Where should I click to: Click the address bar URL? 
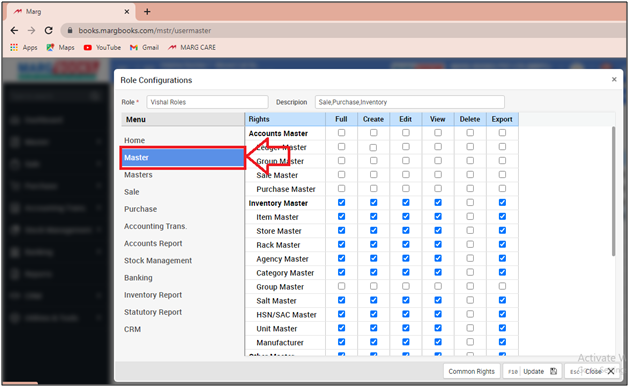[145, 31]
